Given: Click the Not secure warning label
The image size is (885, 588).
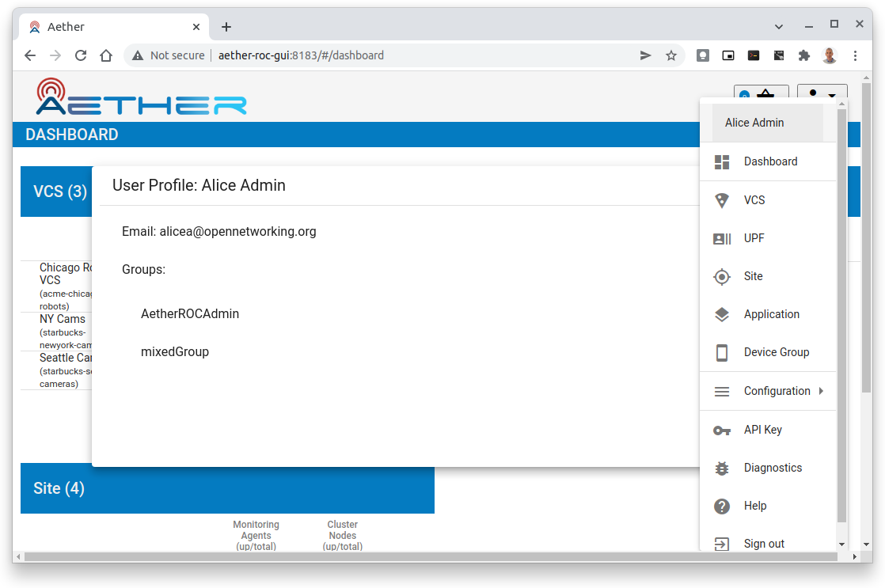Looking at the screenshot, I should [x=176, y=55].
